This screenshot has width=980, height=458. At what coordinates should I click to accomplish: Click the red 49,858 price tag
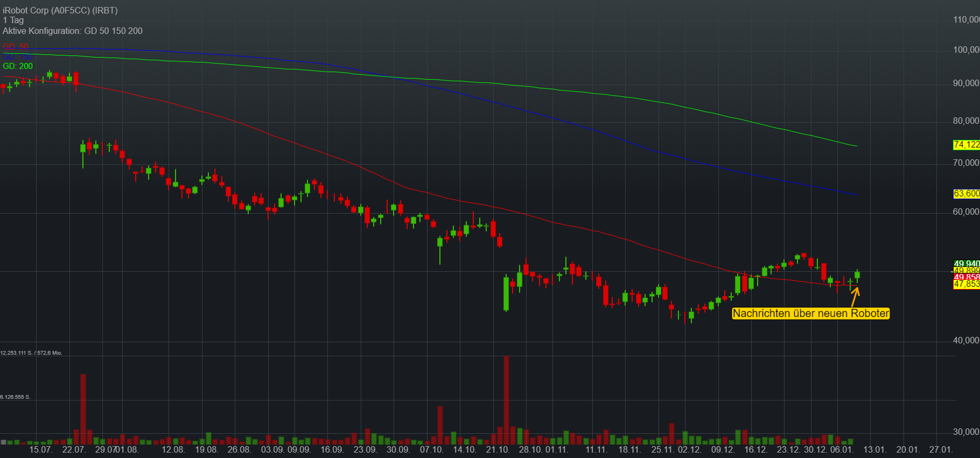coord(967,277)
